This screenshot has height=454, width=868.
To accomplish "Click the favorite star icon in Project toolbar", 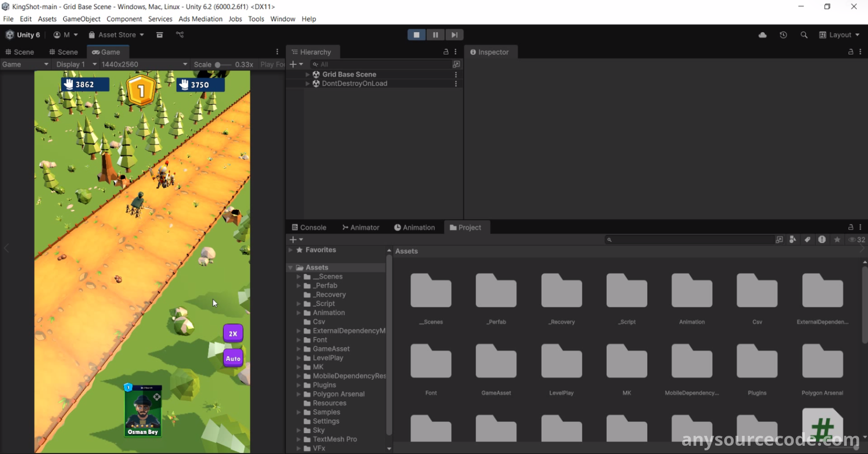I will (837, 240).
